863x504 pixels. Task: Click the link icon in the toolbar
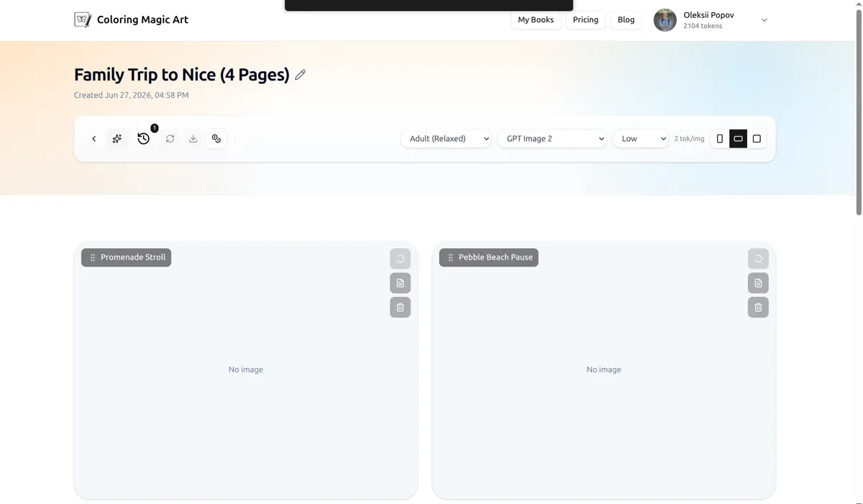pyautogui.click(x=216, y=139)
